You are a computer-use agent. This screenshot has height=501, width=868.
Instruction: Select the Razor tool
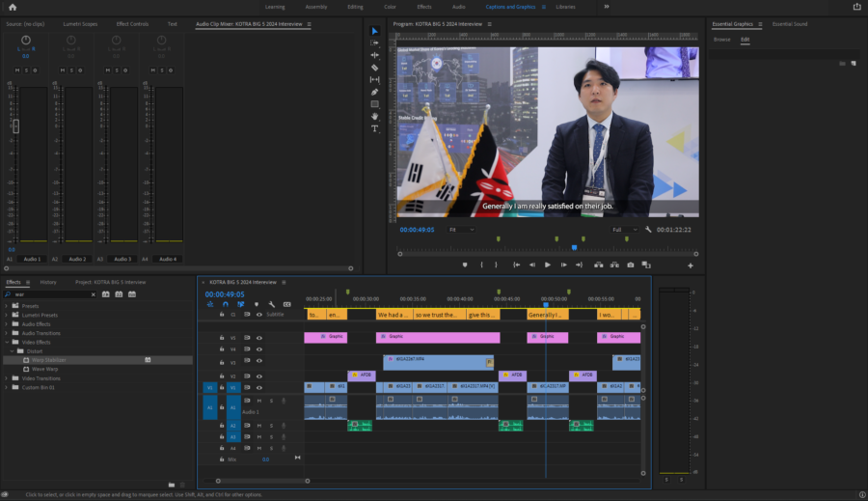[375, 68]
